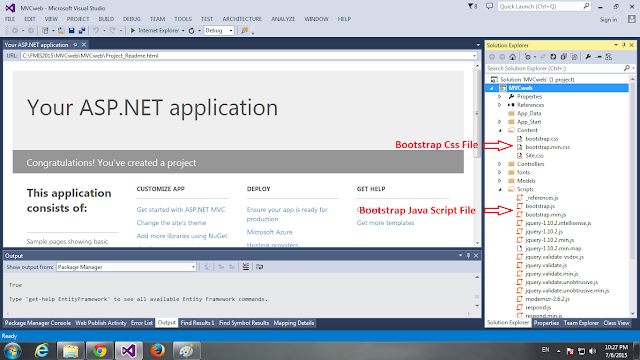Click the New Project toolbar icon
Image resolution: width=640 pixels, height=360 pixels.
pyautogui.click(x=45, y=31)
